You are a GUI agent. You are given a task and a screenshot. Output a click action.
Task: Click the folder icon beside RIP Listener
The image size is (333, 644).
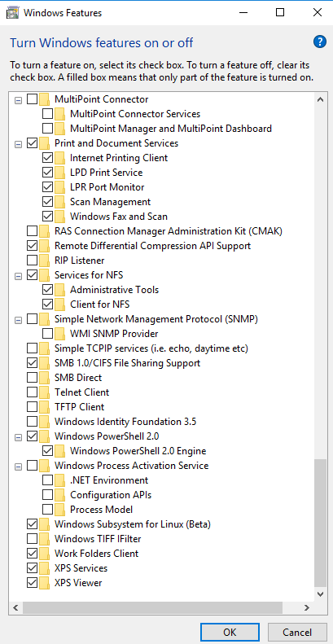pos(44,261)
